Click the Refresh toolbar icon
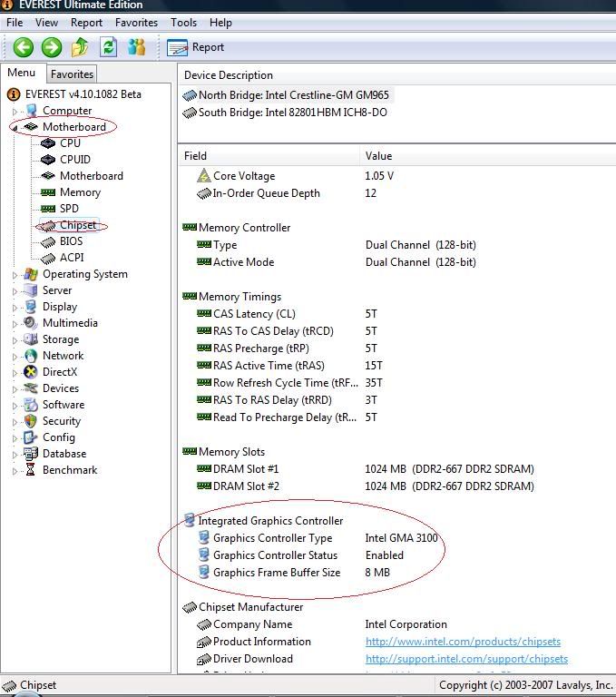 (109, 47)
